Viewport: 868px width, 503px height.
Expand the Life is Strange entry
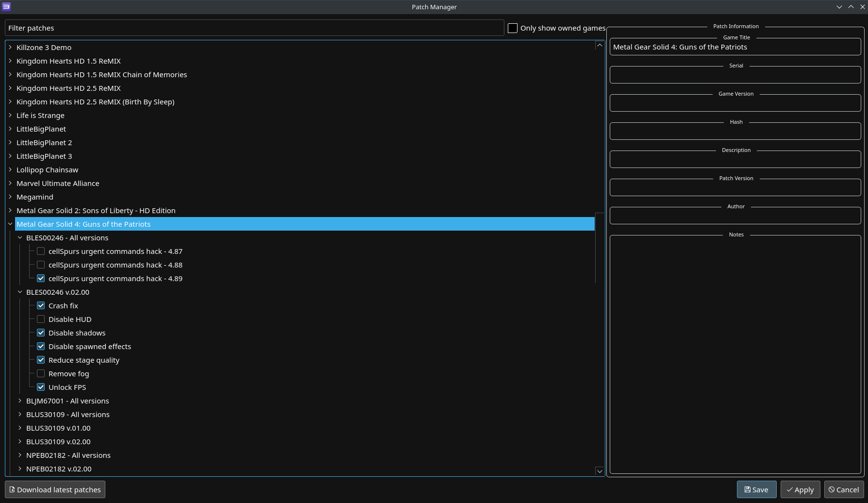point(10,116)
